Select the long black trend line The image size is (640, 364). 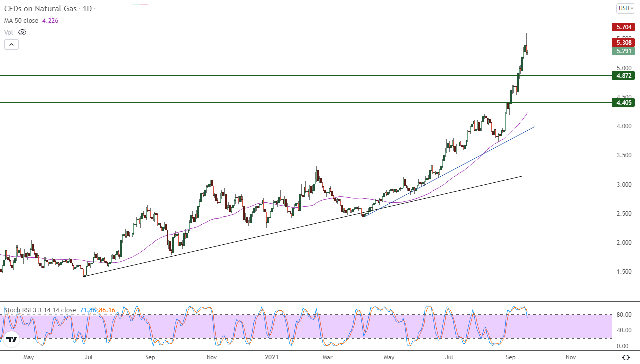(x=303, y=226)
